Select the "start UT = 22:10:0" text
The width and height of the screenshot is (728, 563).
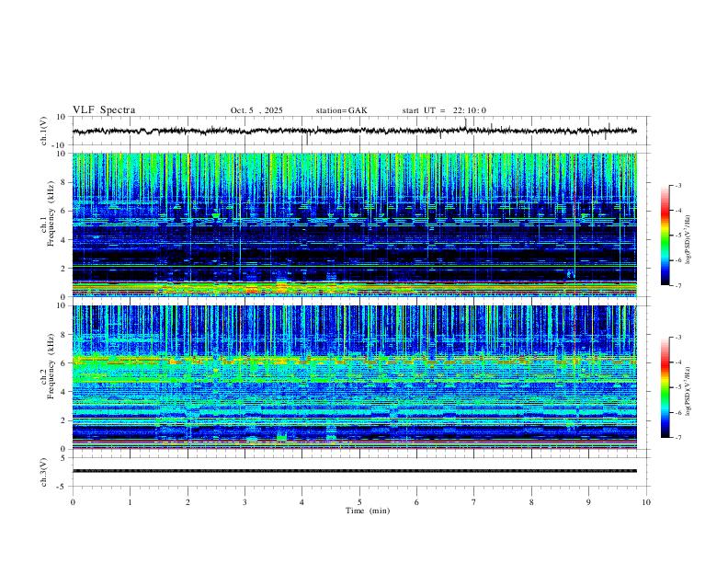pos(444,110)
